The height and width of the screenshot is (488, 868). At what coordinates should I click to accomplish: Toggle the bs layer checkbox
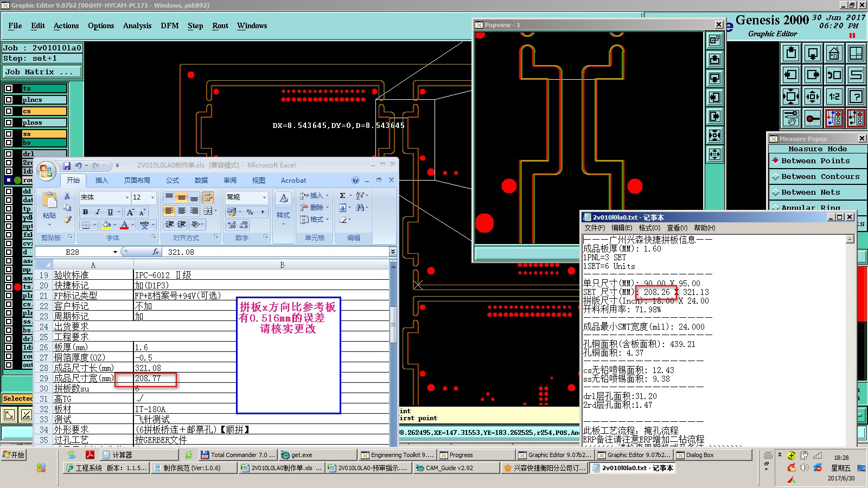9,143
